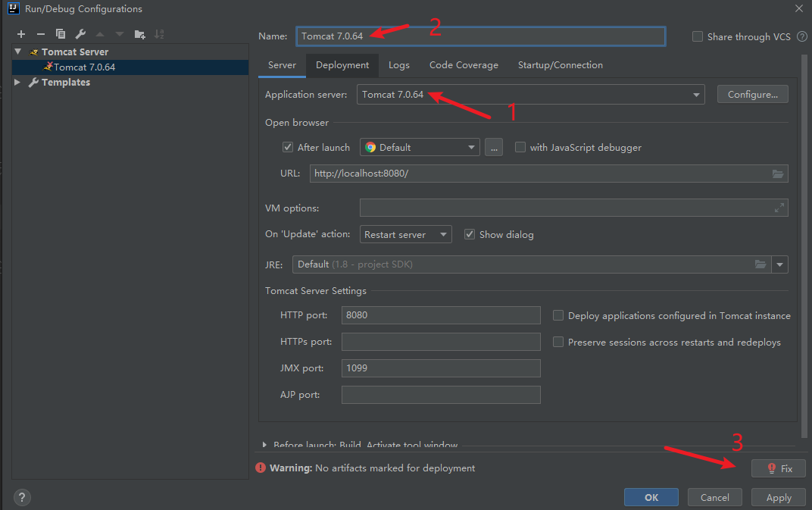Screen dimensions: 812x510
Task: Focus the JMX port field
Action: coord(441,368)
